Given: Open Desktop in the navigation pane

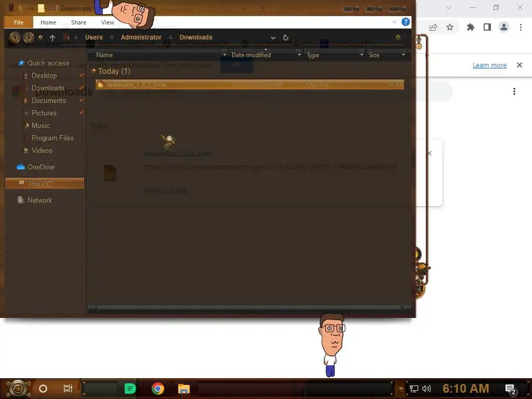Looking at the screenshot, I should coord(44,76).
